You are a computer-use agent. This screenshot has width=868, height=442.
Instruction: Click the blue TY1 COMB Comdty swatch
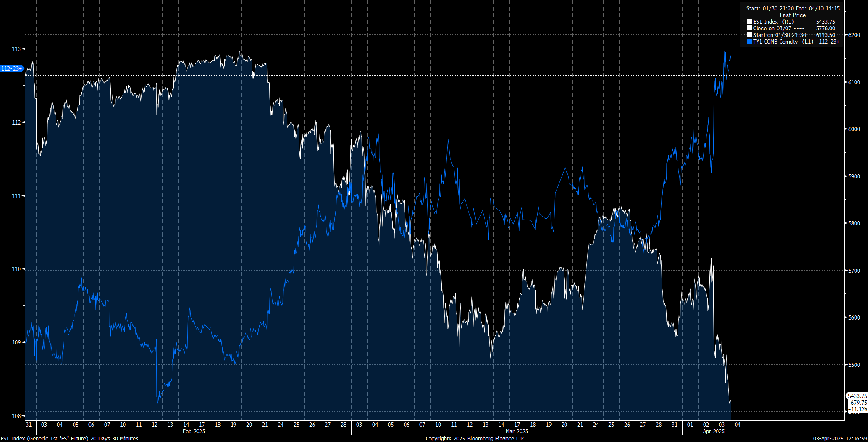pyautogui.click(x=749, y=42)
